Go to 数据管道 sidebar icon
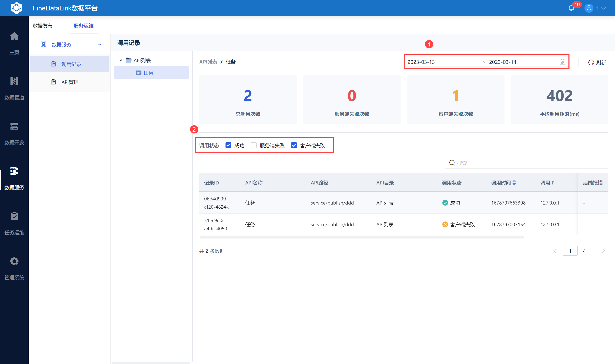The width and height of the screenshot is (615, 364). pyautogui.click(x=14, y=81)
